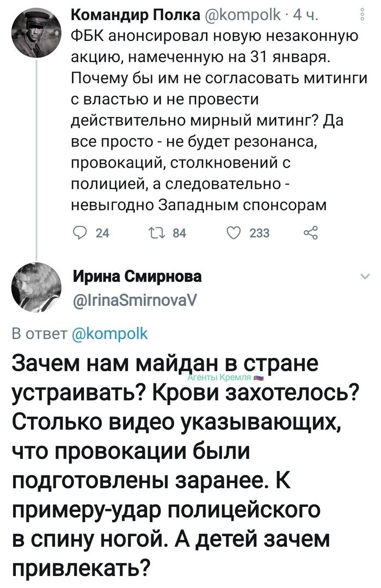The width and height of the screenshot is (381, 588).
Task: Open the tweet via the 4 ч. timestamp
Action: tap(306, 15)
